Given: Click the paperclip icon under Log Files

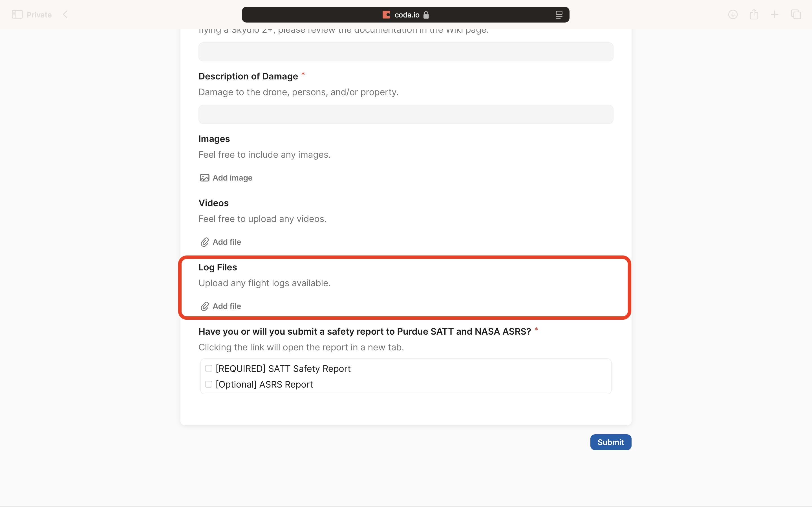Looking at the screenshot, I should [205, 306].
